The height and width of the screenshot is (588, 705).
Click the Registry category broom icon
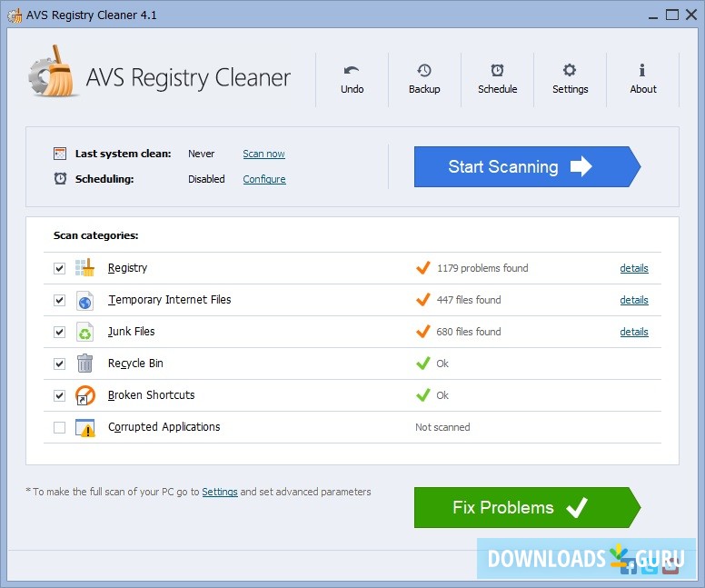coord(85,268)
